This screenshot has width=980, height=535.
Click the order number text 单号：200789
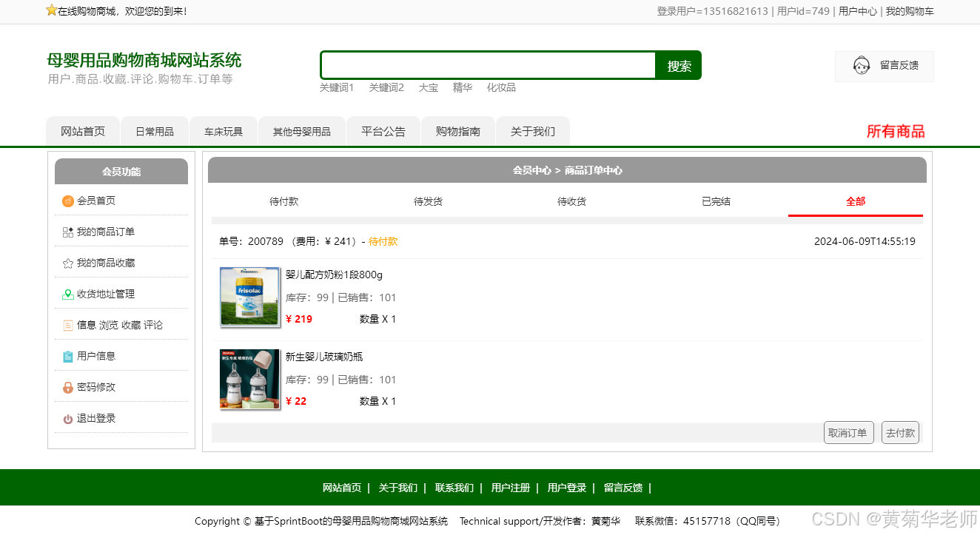coord(251,241)
